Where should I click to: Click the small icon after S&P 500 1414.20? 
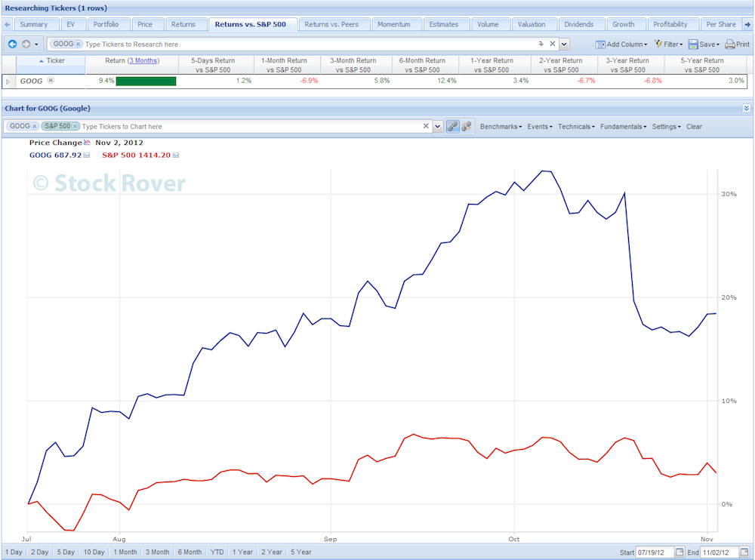tap(176, 155)
